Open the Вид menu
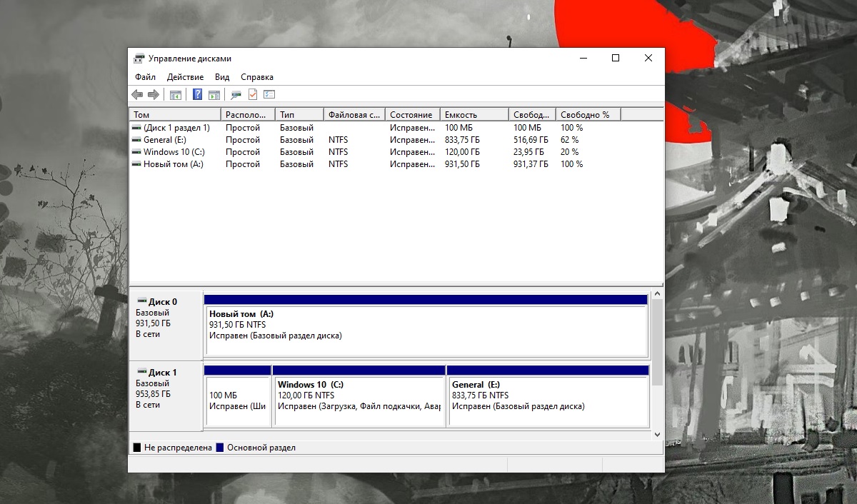This screenshot has width=857, height=504. tap(222, 77)
